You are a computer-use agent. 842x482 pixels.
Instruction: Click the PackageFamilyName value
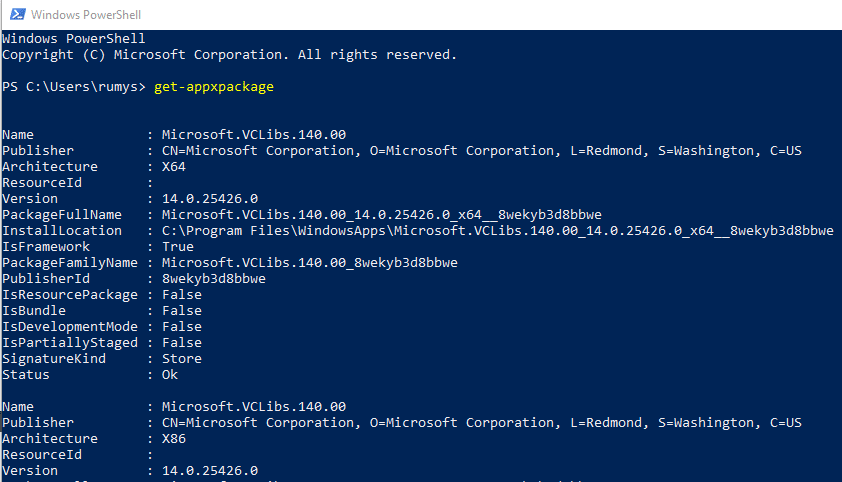310,263
